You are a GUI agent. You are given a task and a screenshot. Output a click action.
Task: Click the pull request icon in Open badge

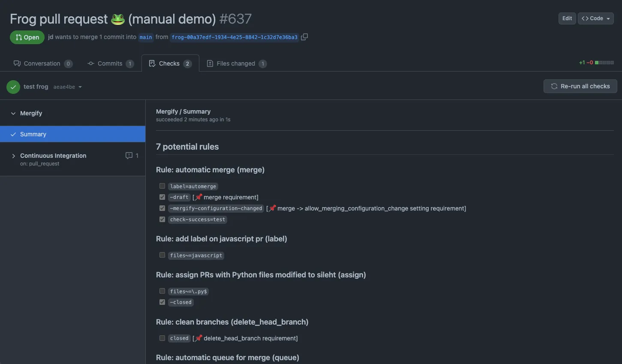[x=18, y=37]
